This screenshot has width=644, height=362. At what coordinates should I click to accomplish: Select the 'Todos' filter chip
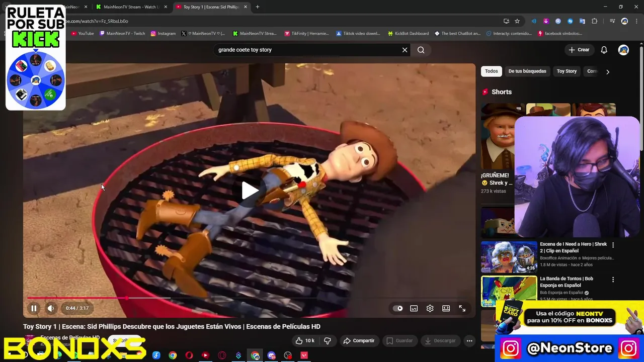(491, 71)
